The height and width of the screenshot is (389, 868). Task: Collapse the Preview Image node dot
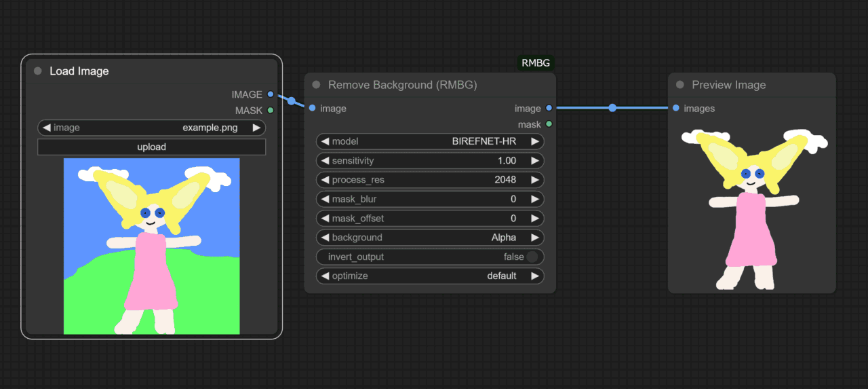point(679,85)
